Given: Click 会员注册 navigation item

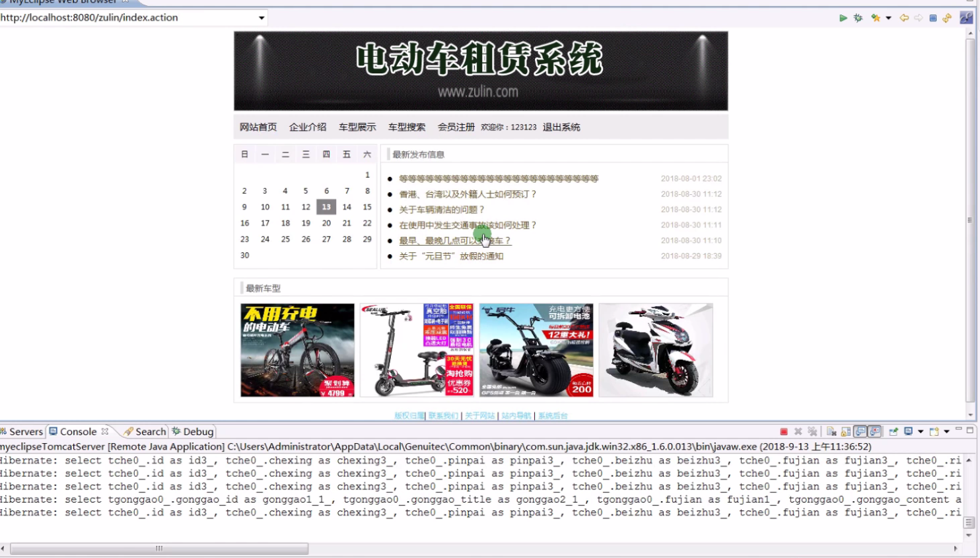Looking at the screenshot, I should [x=456, y=127].
